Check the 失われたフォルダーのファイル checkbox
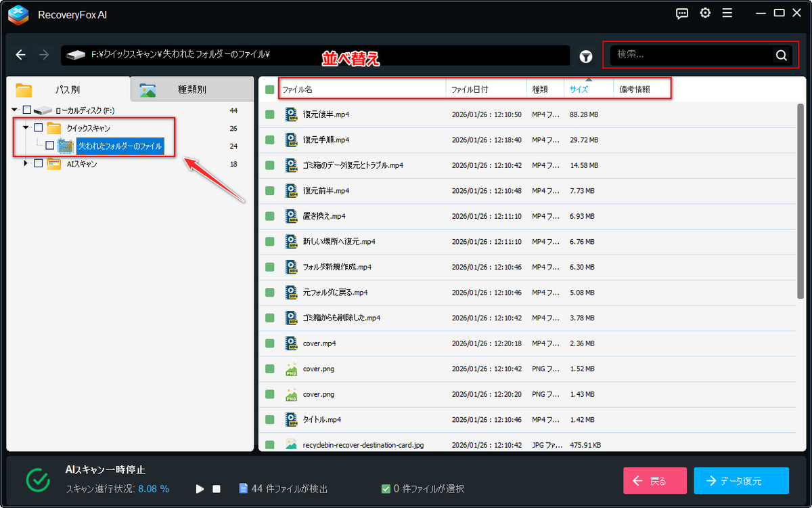Image resolution: width=812 pixels, height=508 pixels. click(50, 146)
